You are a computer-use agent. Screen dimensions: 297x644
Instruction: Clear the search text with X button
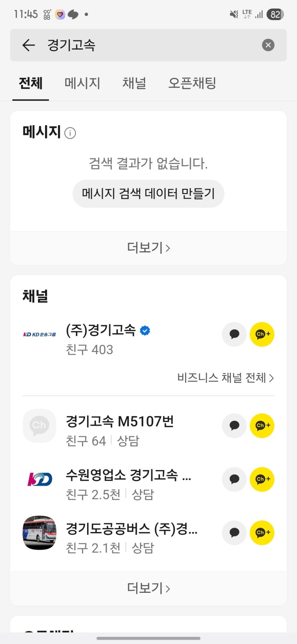pyautogui.click(x=268, y=45)
